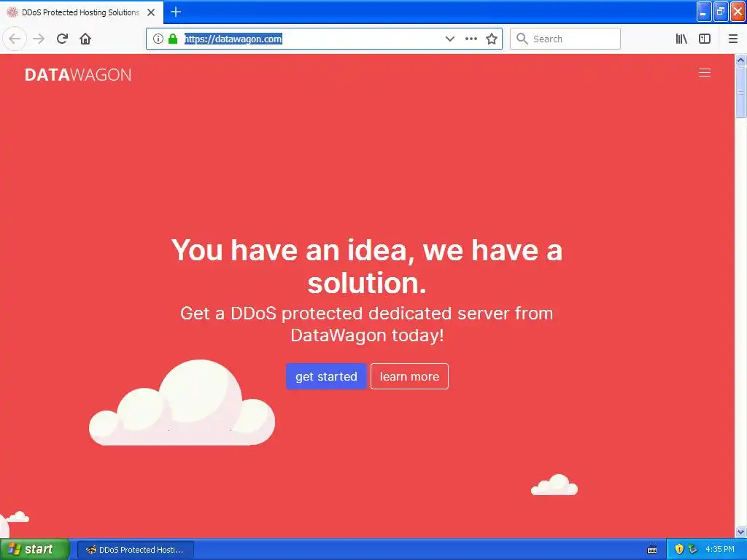
Task: Close the DDoS Protected Hosting Solutions tab
Action: click(x=151, y=12)
